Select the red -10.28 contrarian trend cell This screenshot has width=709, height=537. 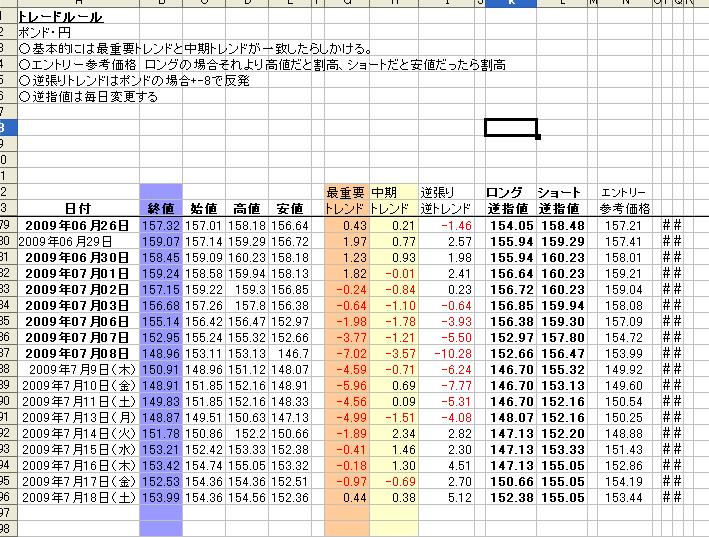coord(446,354)
